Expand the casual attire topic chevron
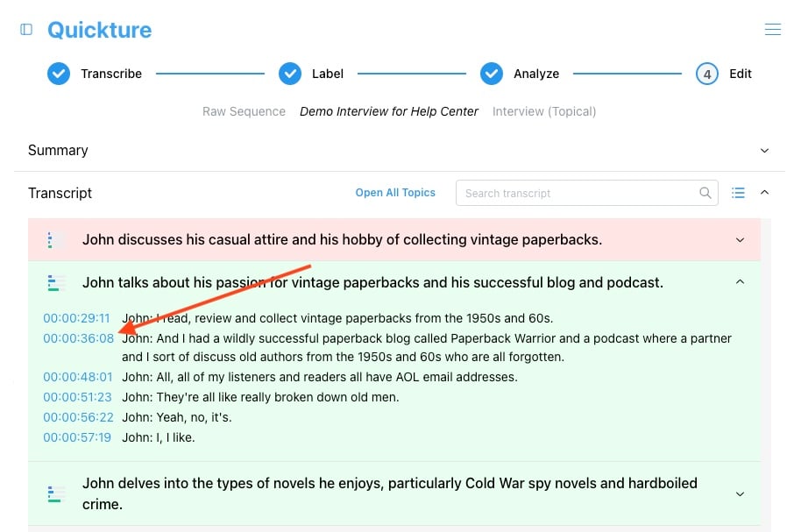Viewport: 794px width, 532px height. 740,240
